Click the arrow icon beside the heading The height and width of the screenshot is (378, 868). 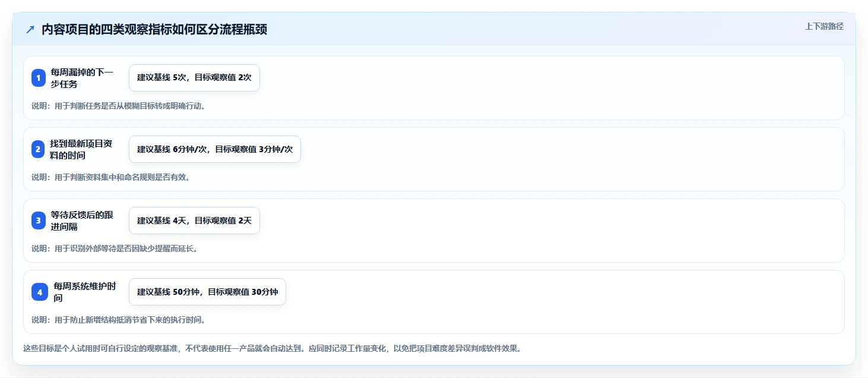(30, 30)
